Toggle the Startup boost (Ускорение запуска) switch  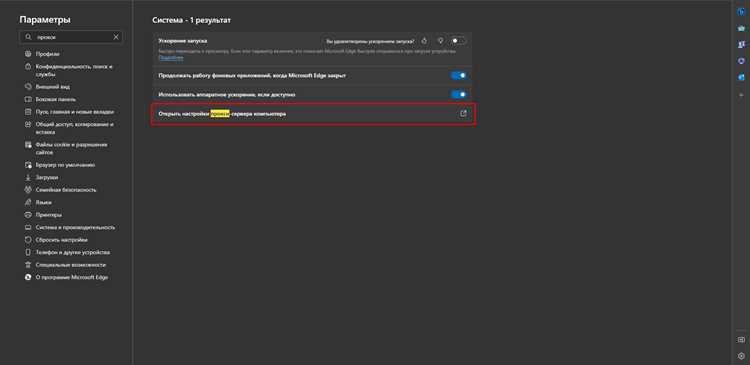point(457,41)
